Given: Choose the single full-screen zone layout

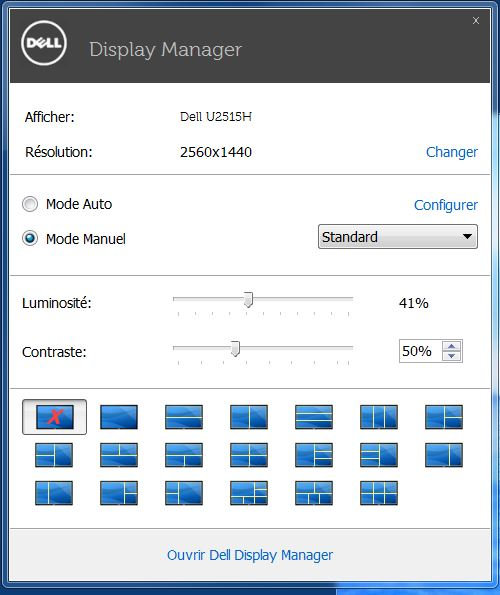Looking at the screenshot, I should point(119,417).
